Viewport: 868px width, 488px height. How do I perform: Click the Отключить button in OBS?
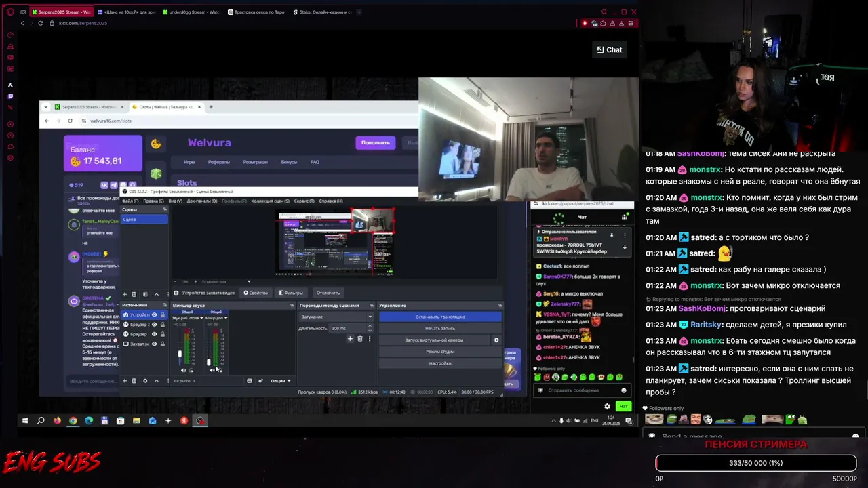[x=328, y=293]
